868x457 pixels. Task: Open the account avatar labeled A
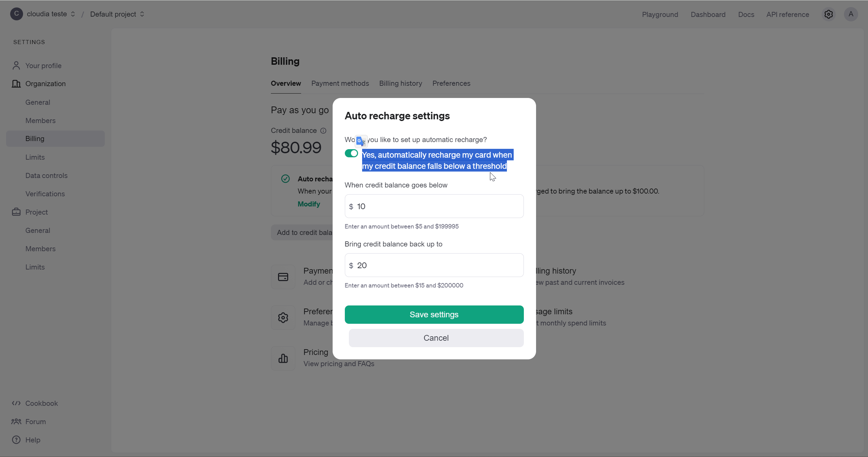pos(851,14)
